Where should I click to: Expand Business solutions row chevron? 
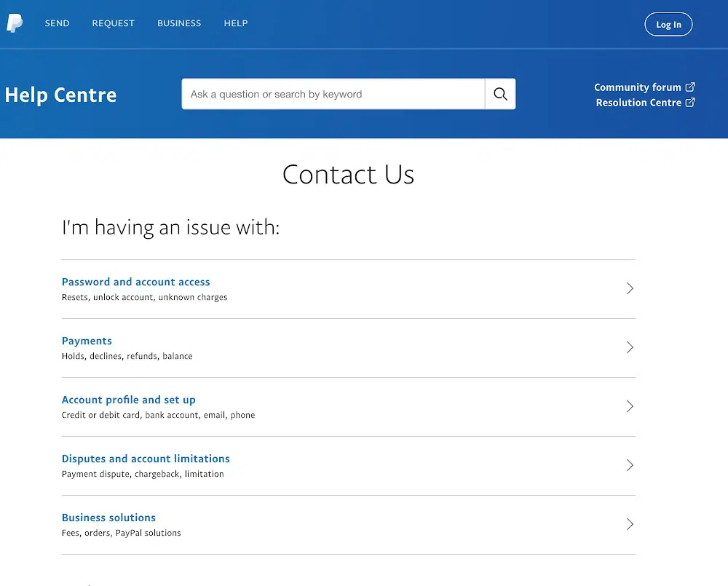click(630, 525)
